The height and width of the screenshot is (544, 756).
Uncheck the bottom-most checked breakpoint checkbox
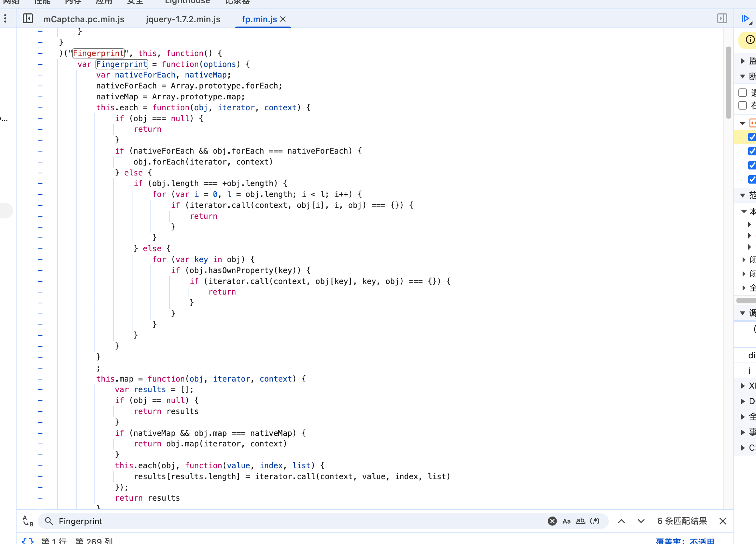[752, 179]
